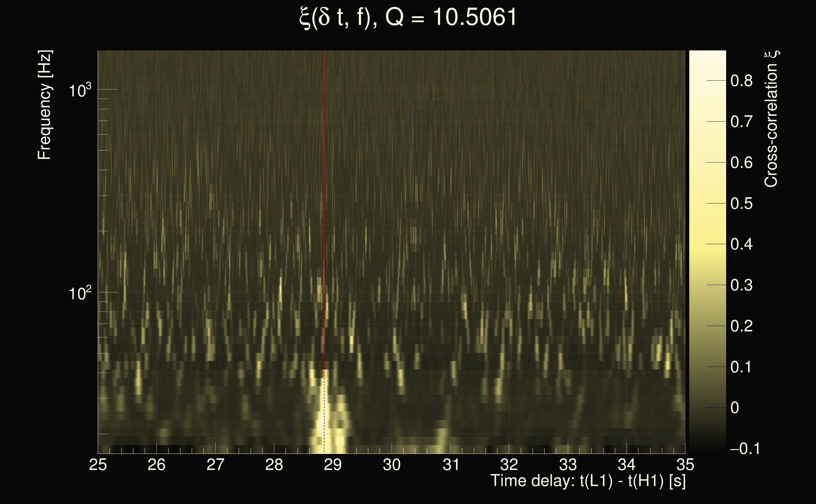
Task: Click the x-axis tick label 35
Action: 685,465
